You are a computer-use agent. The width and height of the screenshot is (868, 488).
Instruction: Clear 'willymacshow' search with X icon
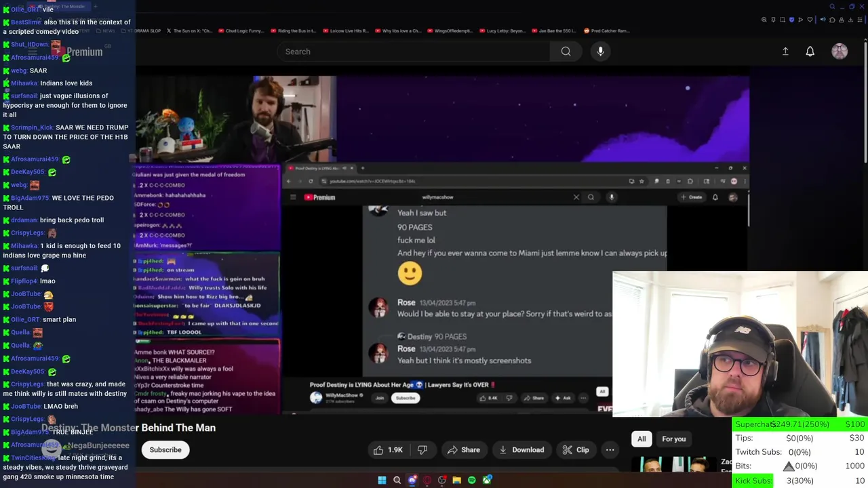[x=576, y=197]
